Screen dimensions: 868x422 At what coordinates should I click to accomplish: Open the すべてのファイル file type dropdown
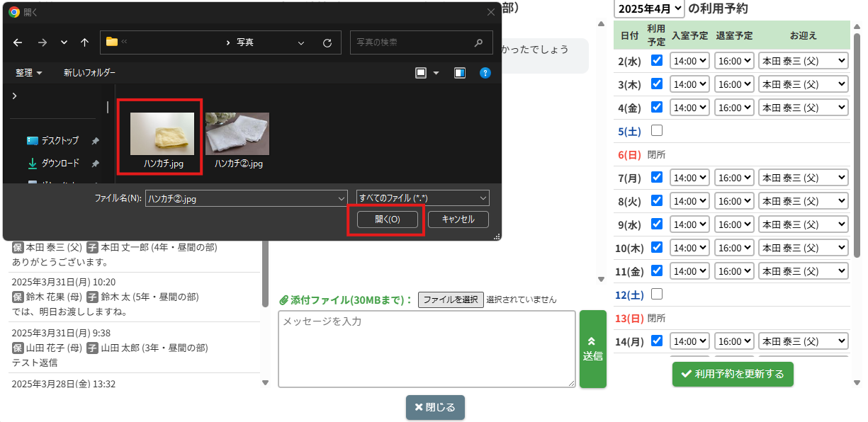click(423, 198)
